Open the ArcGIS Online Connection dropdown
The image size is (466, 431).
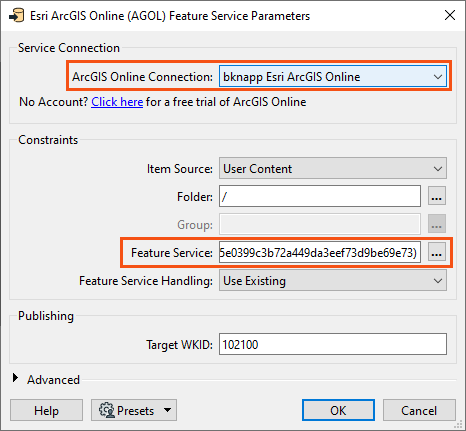[x=333, y=77]
